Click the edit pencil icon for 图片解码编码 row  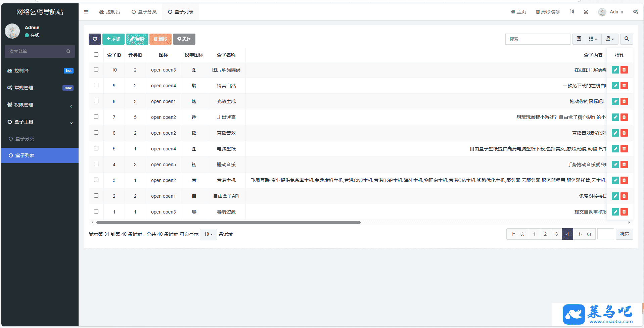[615, 70]
